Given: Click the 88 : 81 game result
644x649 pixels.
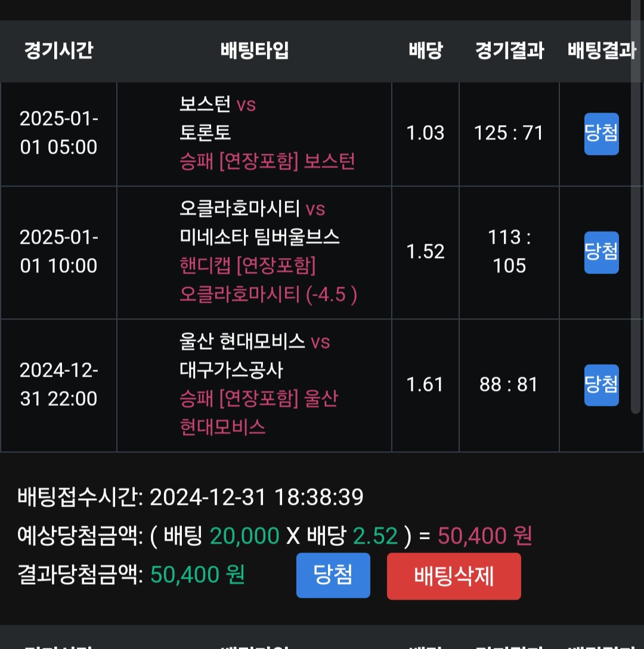Looking at the screenshot, I should pos(509,384).
